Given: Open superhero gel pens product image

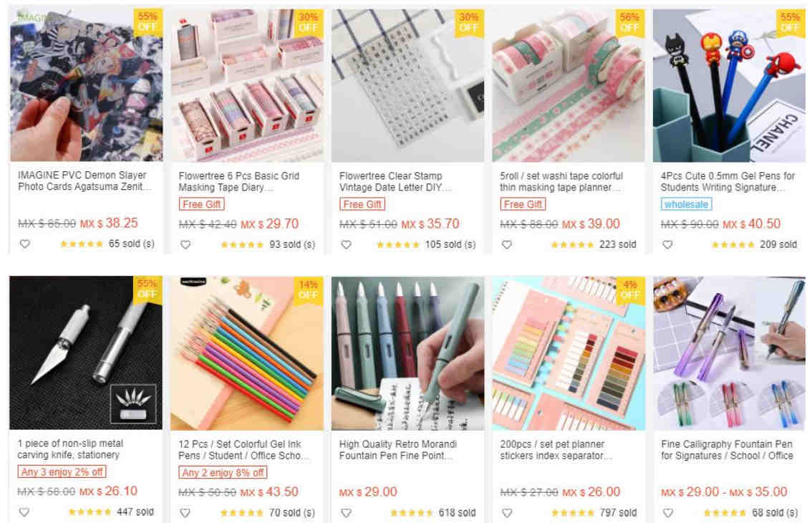Looking at the screenshot, I should point(729,85).
